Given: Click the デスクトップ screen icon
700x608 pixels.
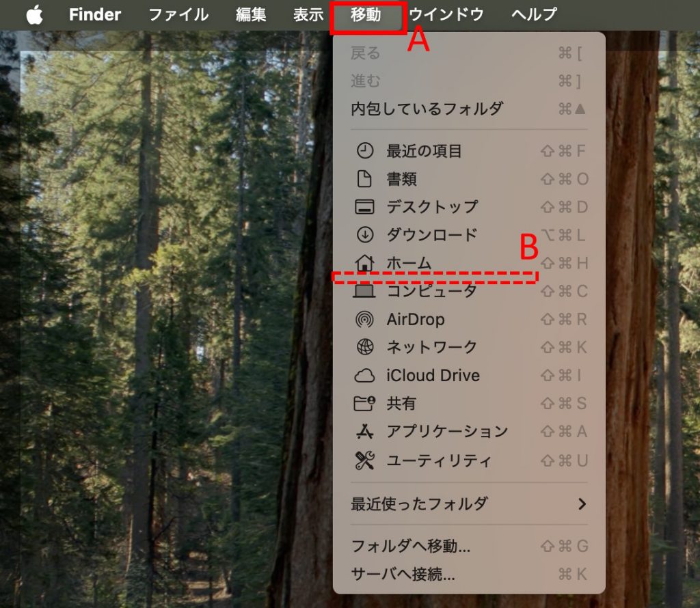Looking at the screenshot, I should 365,207.
